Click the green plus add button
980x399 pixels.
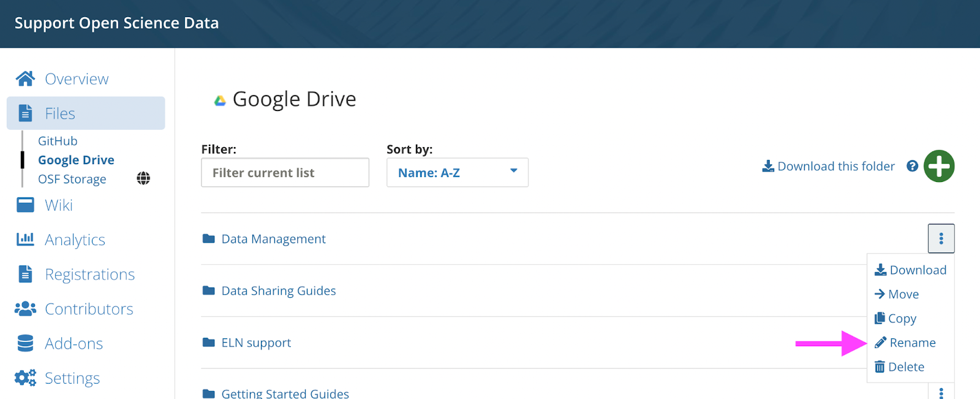[939, 166]
